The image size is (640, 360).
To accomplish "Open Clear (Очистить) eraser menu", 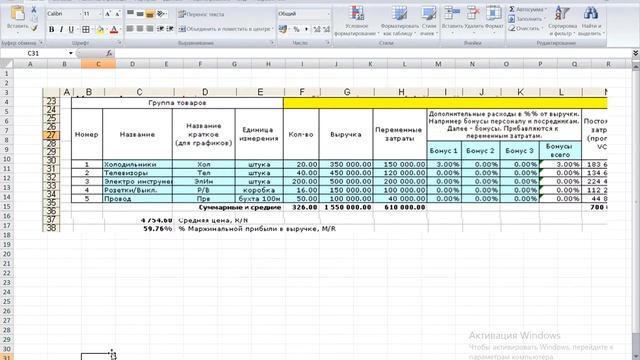I will (526, 29).
